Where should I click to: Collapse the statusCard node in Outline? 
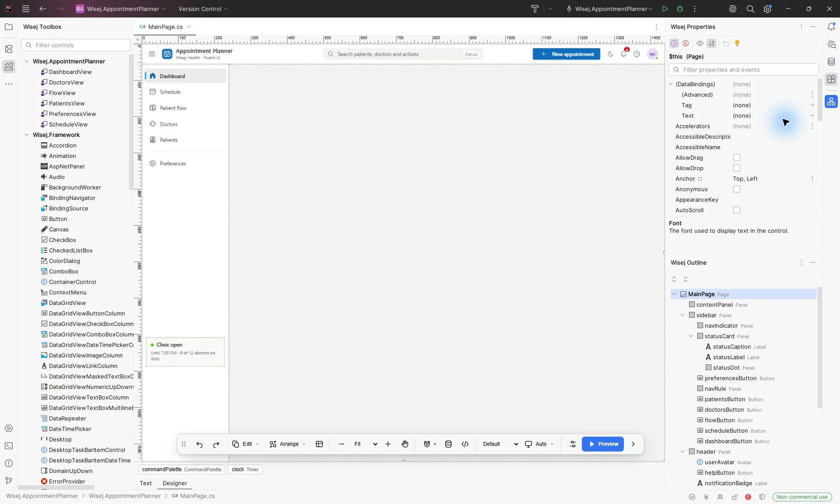(x=691, y=336)
